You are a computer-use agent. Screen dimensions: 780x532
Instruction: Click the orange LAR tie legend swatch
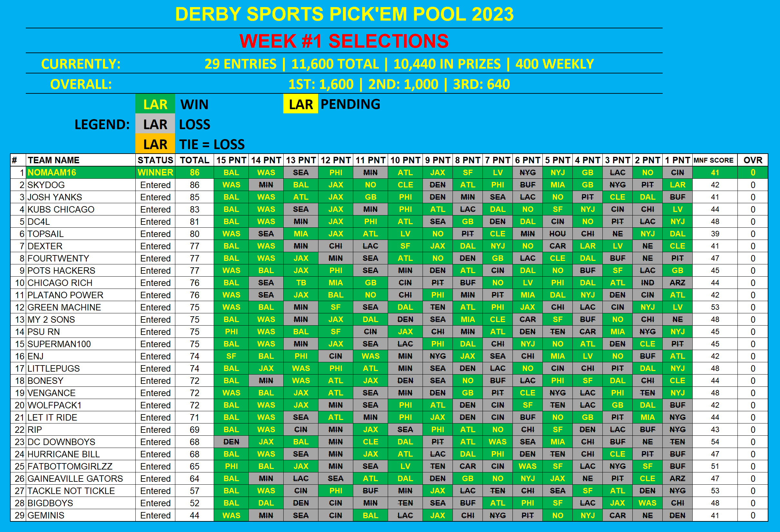click(155, 144)
